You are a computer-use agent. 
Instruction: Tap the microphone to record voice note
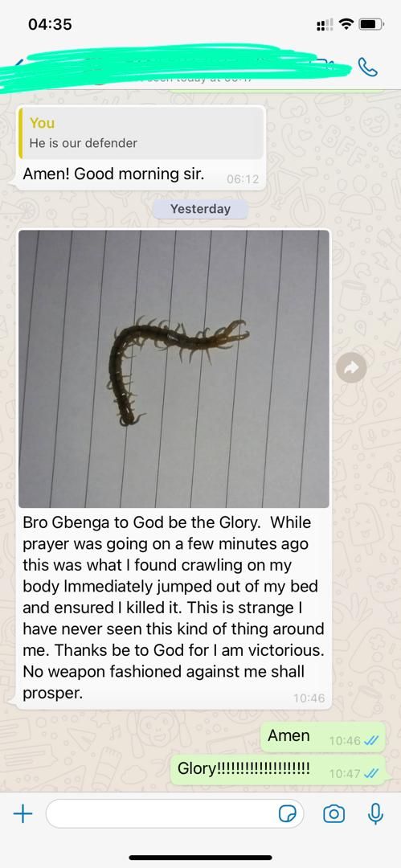[375, 813]
